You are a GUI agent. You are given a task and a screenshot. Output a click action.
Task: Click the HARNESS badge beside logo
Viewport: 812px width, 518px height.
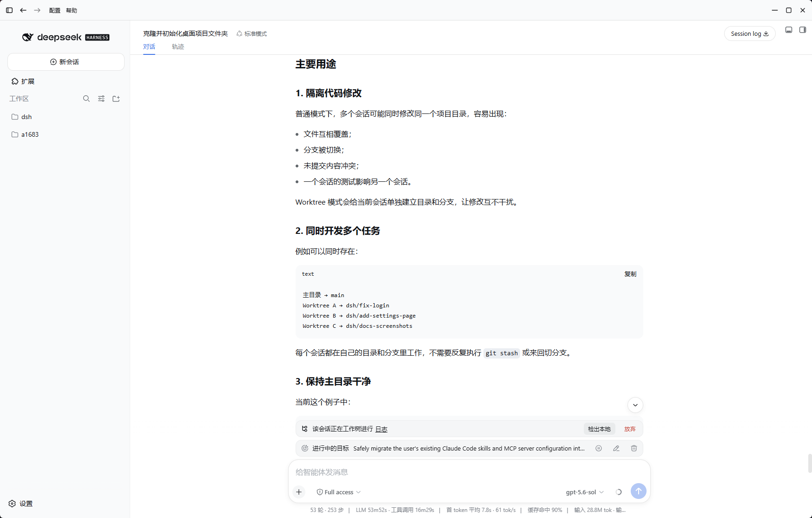tap(97, 38)
